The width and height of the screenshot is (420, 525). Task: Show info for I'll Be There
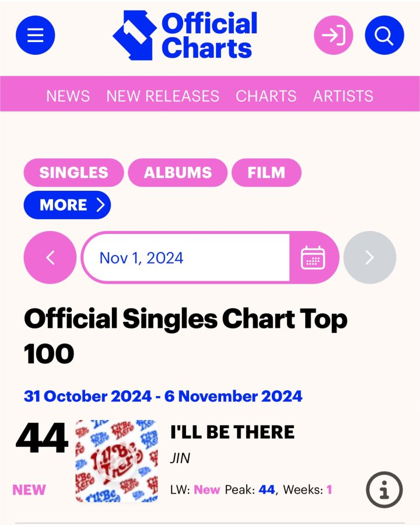pyautogui.click(x=384, y=489)
